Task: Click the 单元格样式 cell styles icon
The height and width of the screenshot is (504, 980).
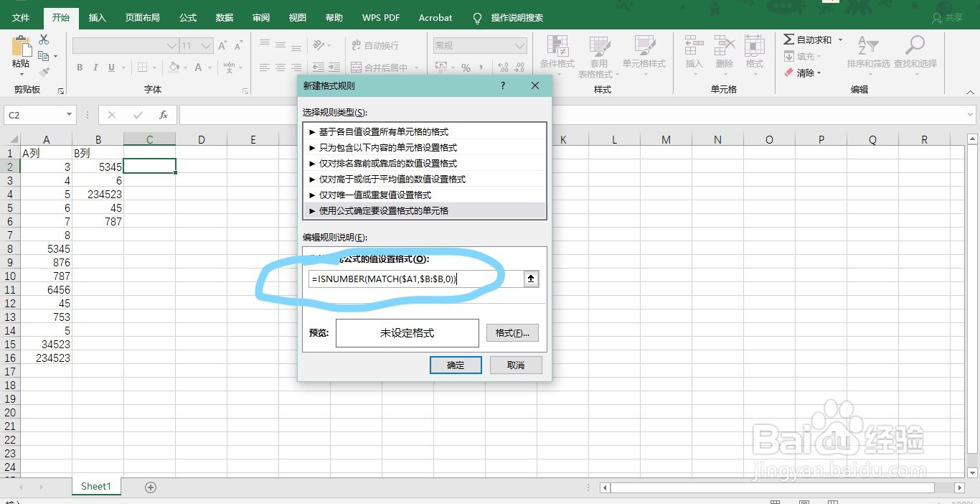Action: pos(644,54)
